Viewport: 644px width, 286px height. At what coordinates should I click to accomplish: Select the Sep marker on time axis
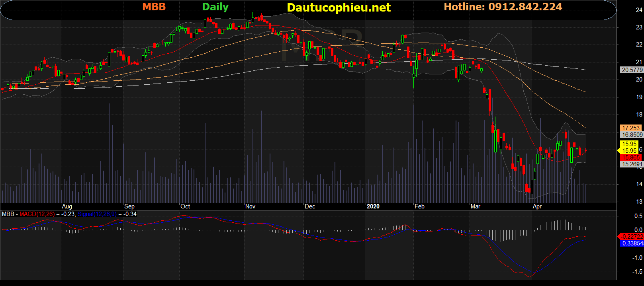pos(129,206)
